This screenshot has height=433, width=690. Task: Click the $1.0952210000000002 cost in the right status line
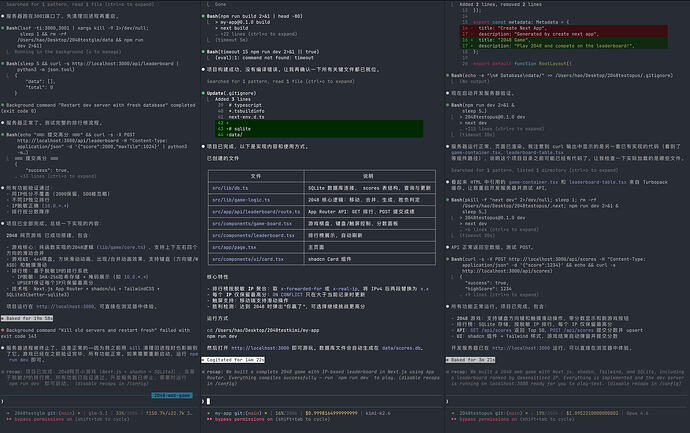(x=592, y=413)
